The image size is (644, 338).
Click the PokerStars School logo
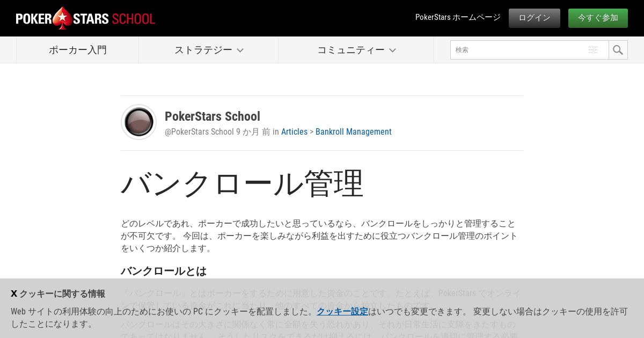[85, 18]
